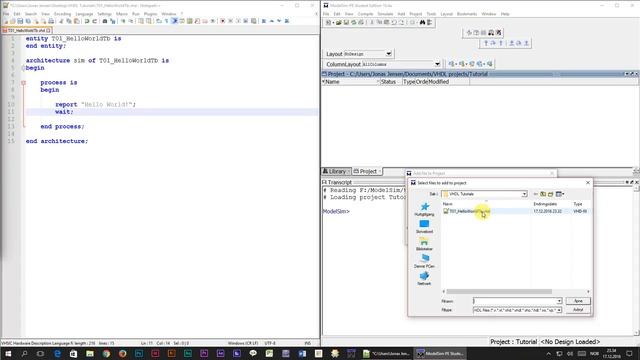Viewport: 640px width, 360px height.
Task: Select the T01_HelloWorldTb.vhd tab in Notepad++
Action: click(x=27, y=30)
